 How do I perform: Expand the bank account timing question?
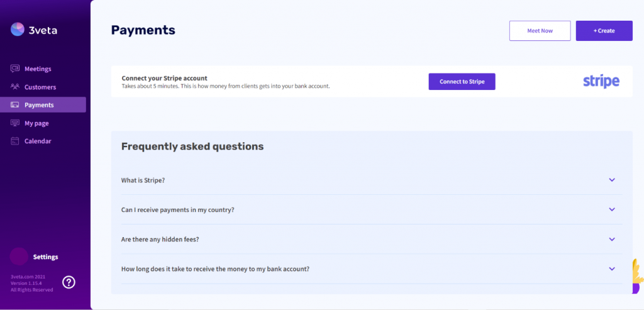(x=612, y=269)
